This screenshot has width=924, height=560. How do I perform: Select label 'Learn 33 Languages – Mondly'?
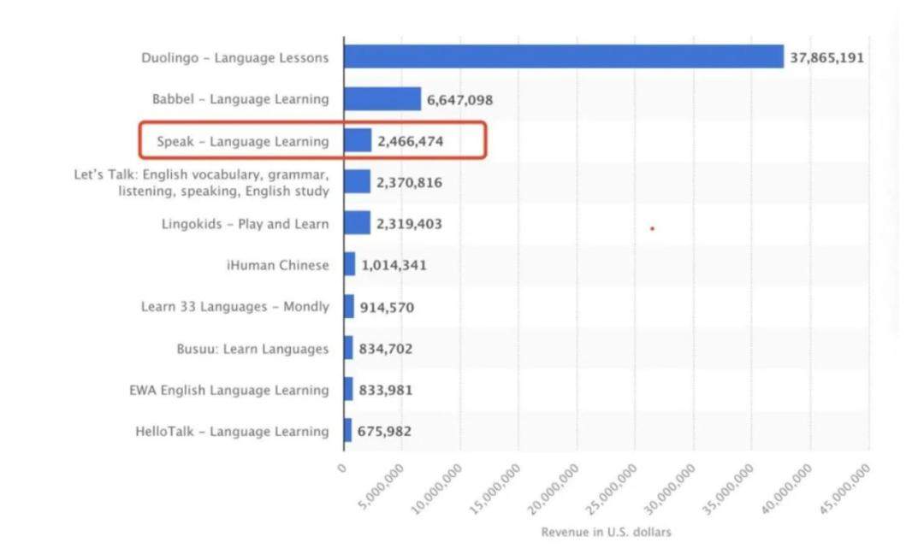click(235, 306)
